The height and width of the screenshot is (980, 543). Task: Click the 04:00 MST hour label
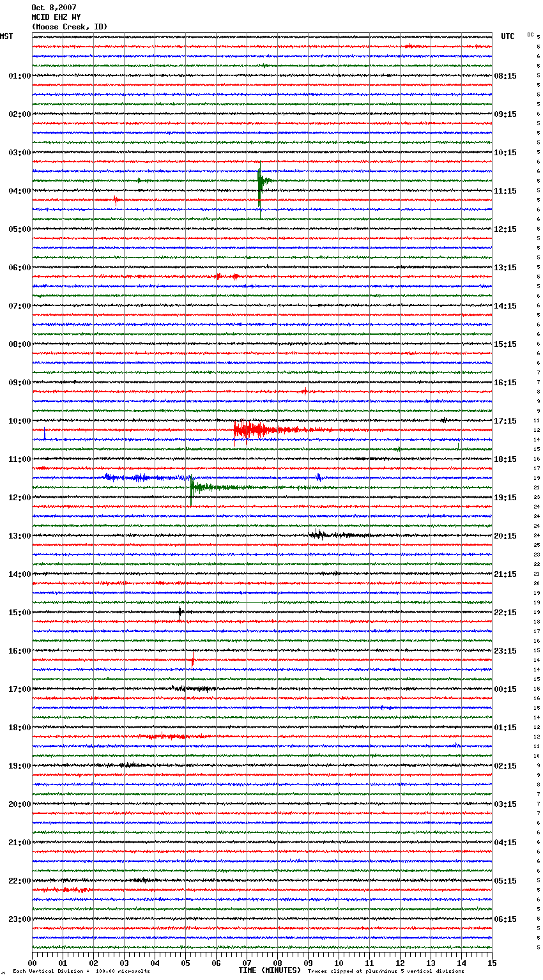[x=20, y=191]
